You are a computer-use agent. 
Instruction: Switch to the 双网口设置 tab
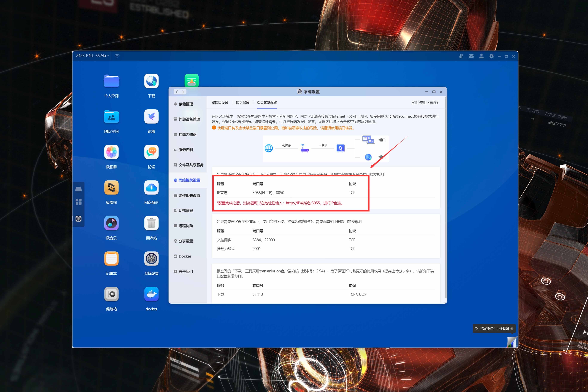pyautogui.click(x=220, y=102)
